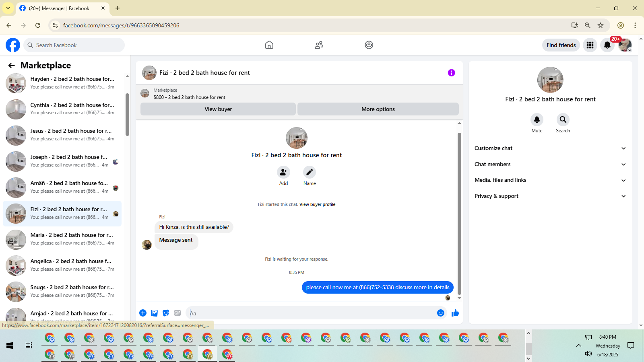
Task: Open the browser zoom magnifier icon
Action: click(588, 25)
